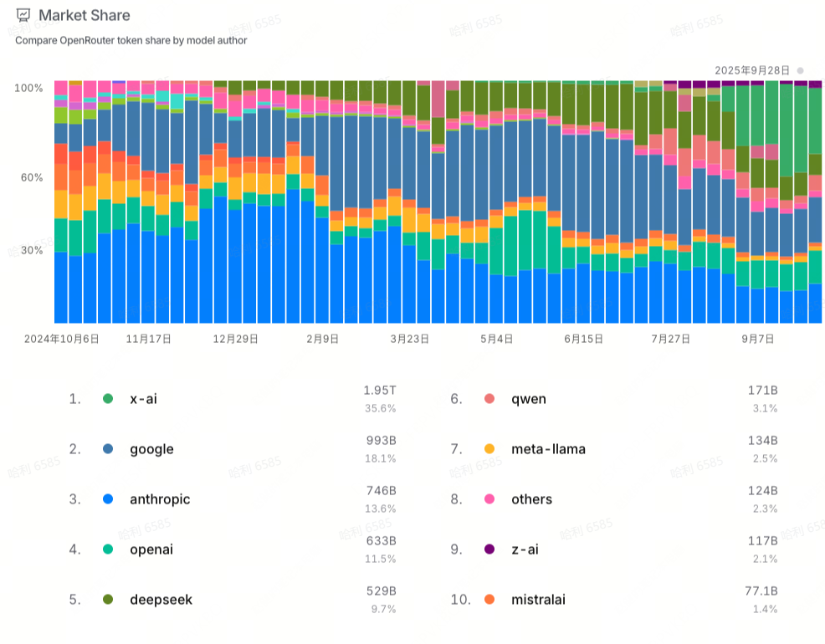Click the qwen legend color dot
Image resolution: width=825 pixels, height=644 pixels.
coord(489,399)
